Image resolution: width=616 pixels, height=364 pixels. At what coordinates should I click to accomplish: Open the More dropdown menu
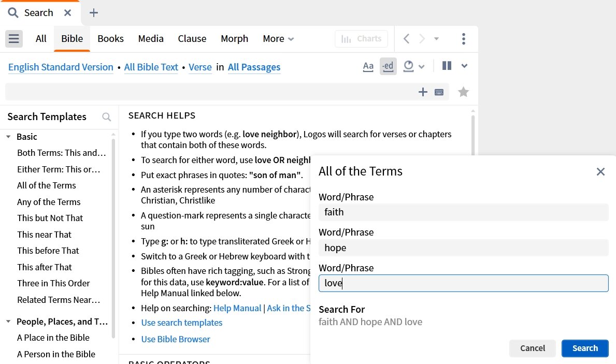coord(278,38)
